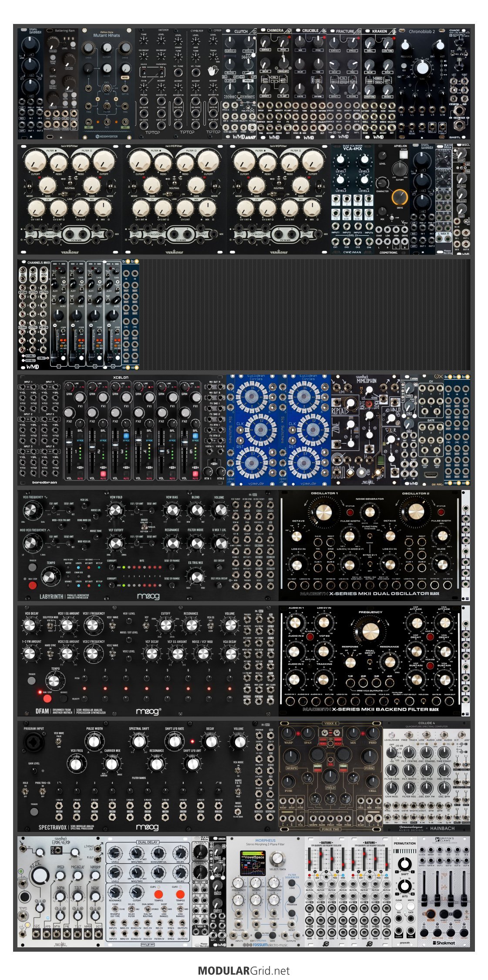Flip the HOLD switch on Spectravox

25,791
